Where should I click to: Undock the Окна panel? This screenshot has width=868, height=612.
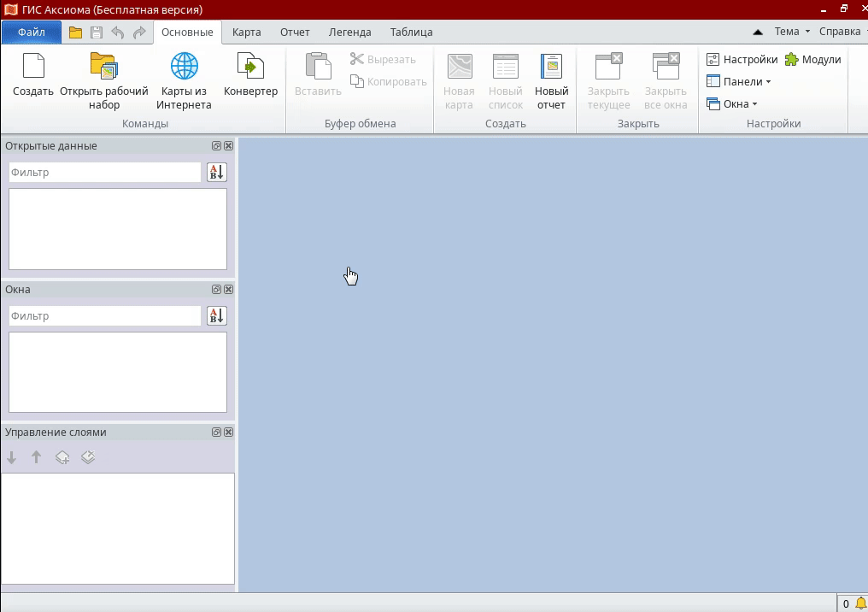pos(216,289)
